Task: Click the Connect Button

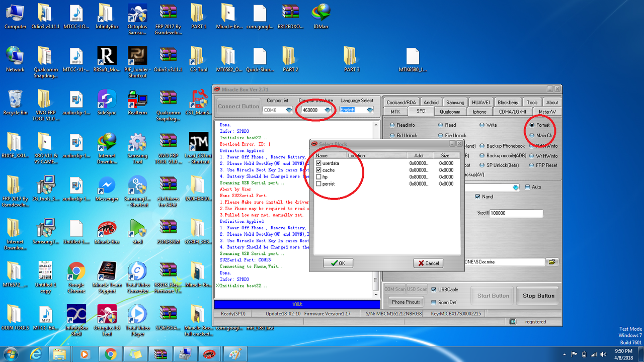Action: tap(238, 107)
